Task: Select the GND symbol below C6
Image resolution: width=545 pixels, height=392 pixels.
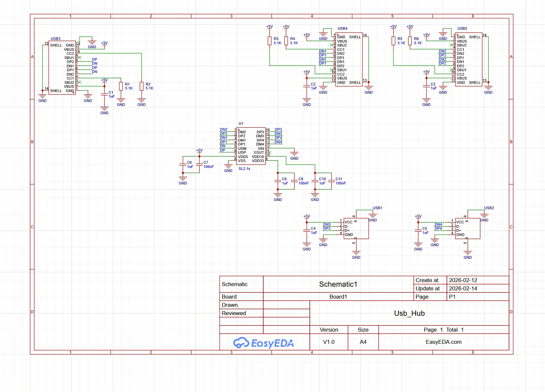Action: [183, 180]
